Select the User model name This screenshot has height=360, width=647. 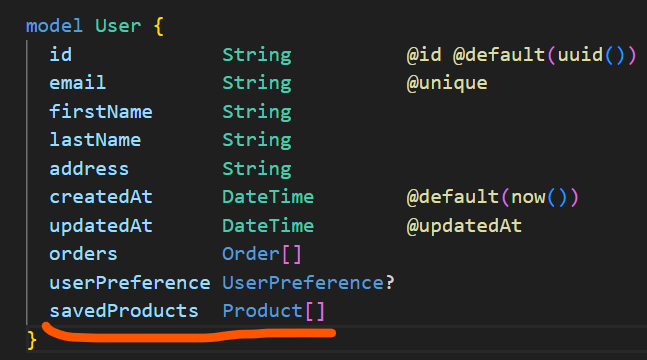[x=118, y=26]
